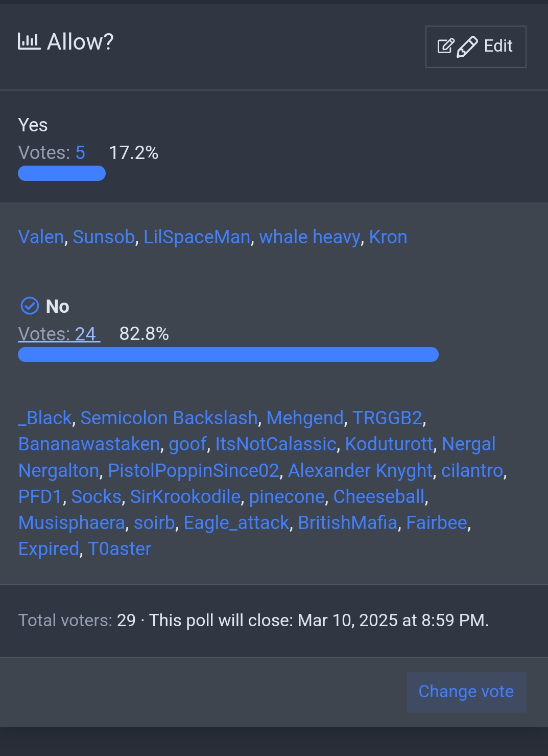Click the poll bar-chart icon
Image resolution: width=548 pixels, height=756 pixels.
tap(29, 41)
